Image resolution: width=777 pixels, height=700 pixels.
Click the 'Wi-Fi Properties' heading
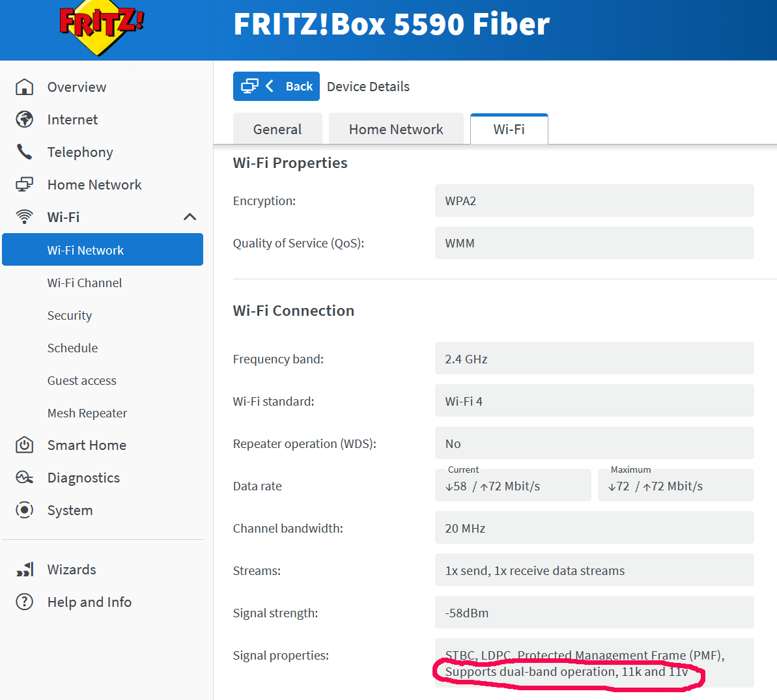290,163
